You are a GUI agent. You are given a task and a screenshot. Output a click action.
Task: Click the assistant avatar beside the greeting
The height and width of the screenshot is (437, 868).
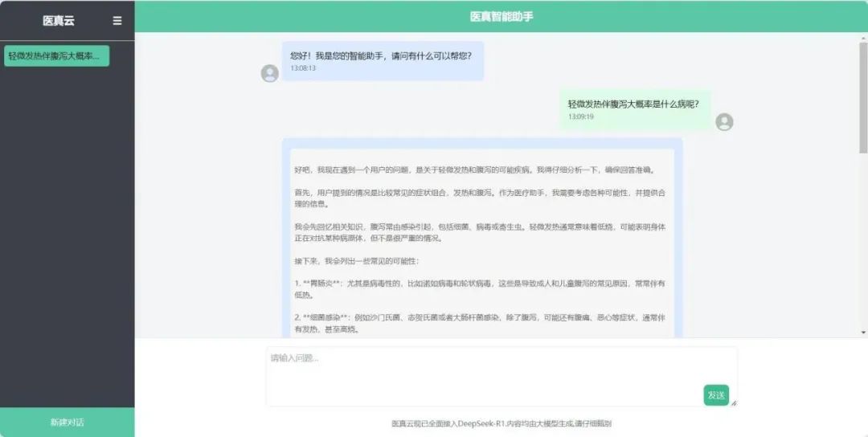(x=269, y=73)
